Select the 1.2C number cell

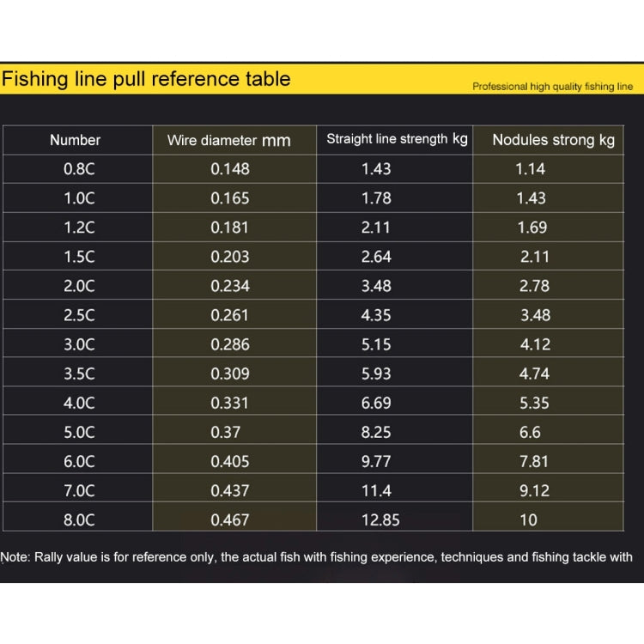point(77,228)
